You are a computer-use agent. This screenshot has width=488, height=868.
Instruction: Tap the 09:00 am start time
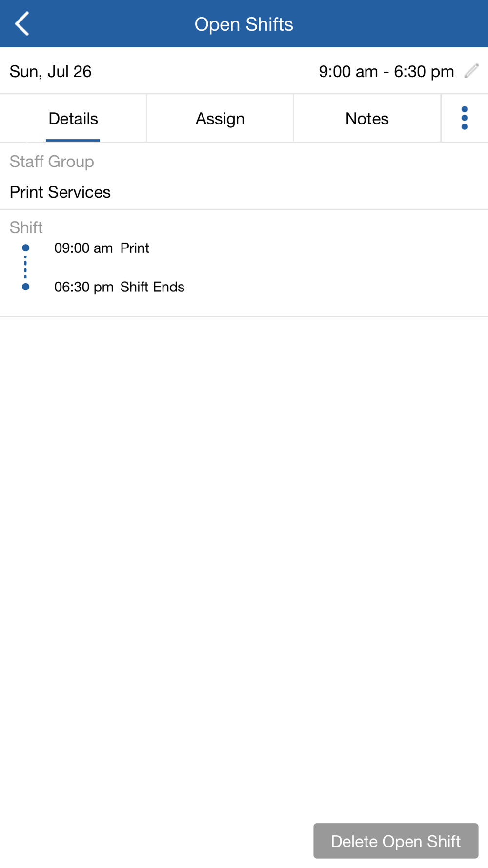83,248
